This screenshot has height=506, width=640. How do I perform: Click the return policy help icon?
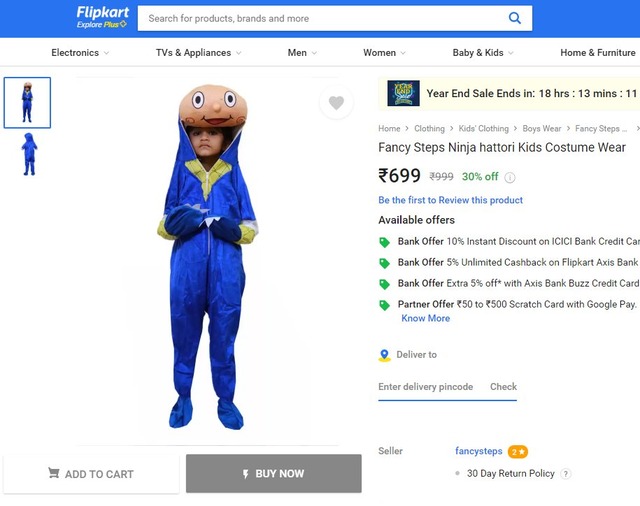tap(566, 474)
